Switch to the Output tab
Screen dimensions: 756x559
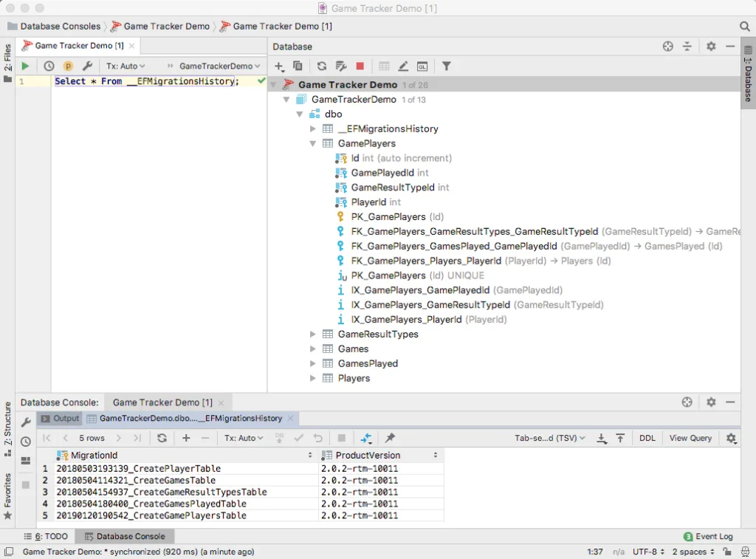pyautogui.click(x=61, y=418)
